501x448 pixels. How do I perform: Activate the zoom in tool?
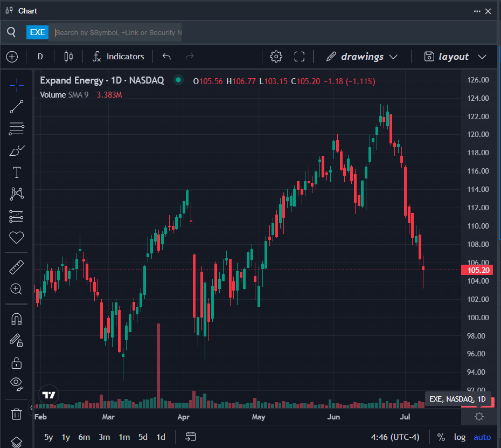16,289
